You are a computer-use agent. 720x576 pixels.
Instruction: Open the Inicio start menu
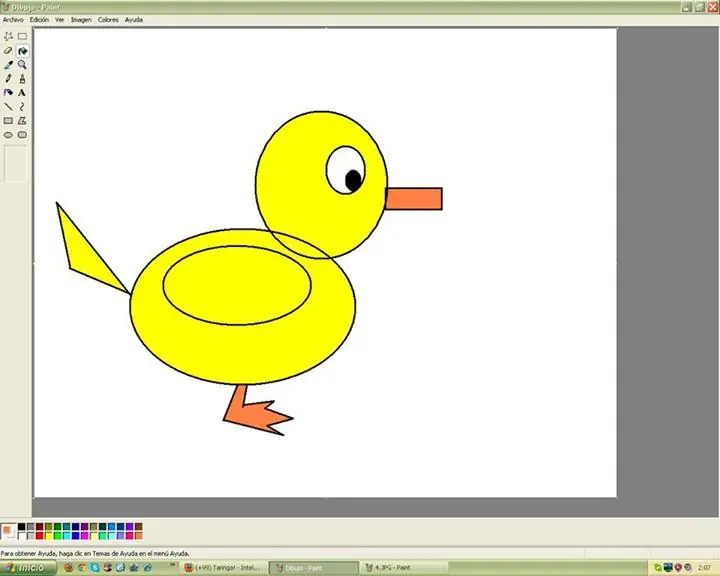tap(27, 568)
